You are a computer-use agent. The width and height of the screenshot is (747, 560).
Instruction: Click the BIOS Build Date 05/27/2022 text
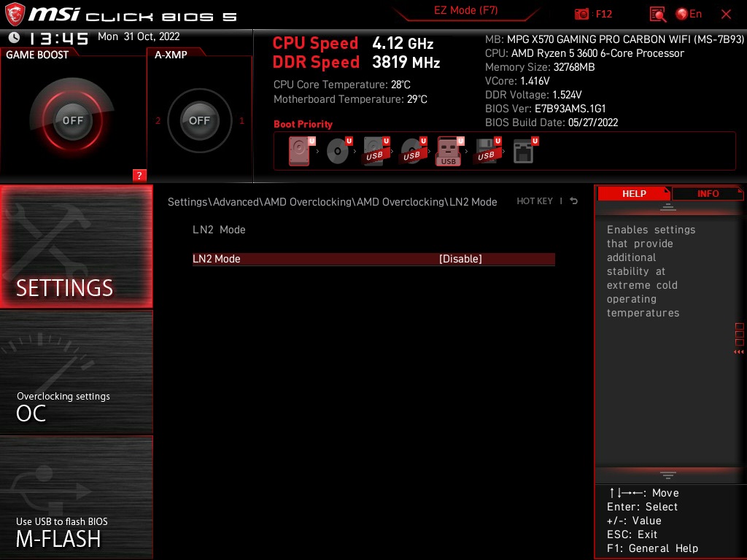point(551,122)
